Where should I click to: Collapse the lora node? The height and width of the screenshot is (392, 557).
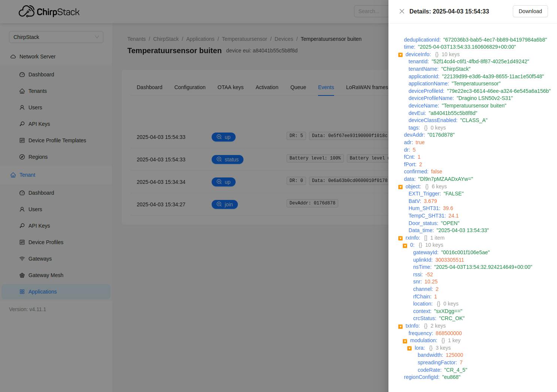pyautogui.click(x=409, y=348)
